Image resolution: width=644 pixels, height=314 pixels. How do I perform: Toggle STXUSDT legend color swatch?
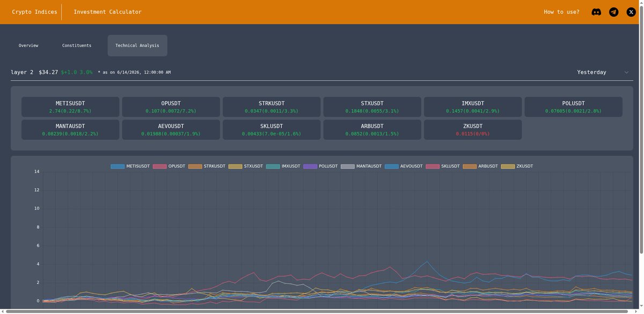pos(235,167)
